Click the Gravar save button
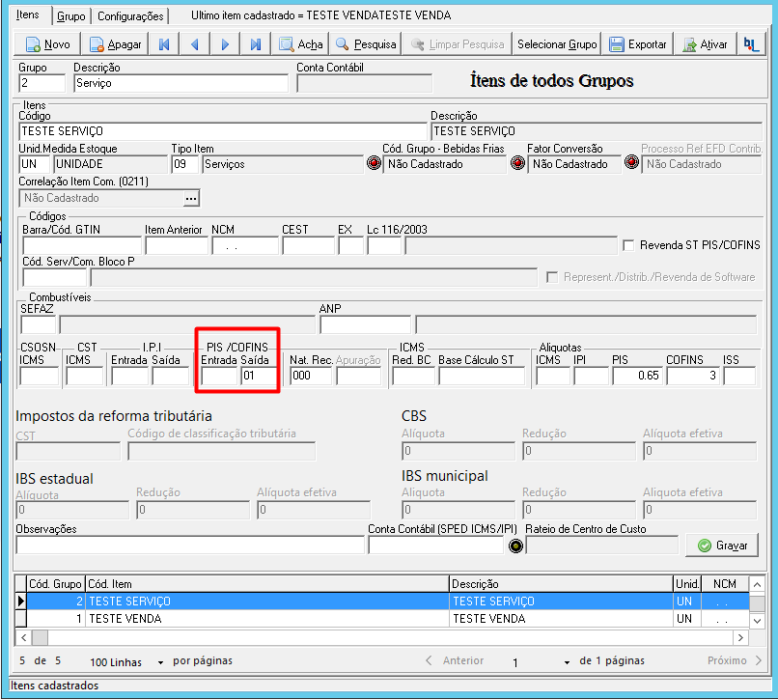This screenshot has width=778, height=700. click(722, 546)
